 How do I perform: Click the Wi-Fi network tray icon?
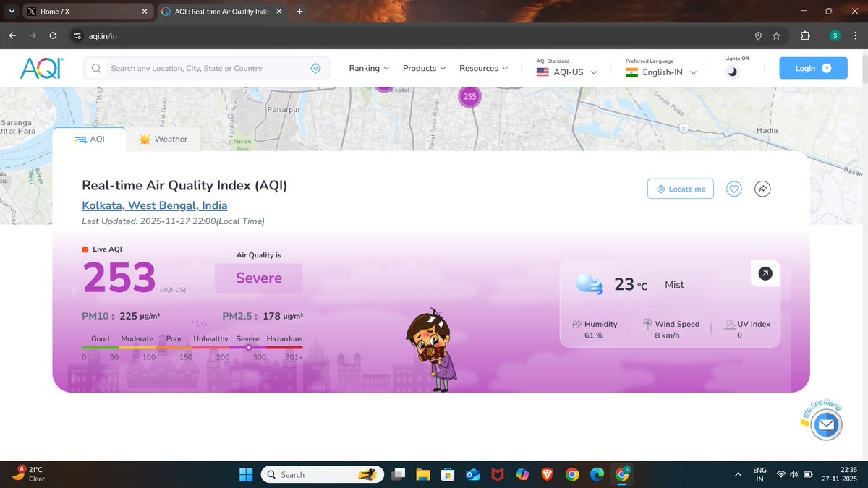tap(780, 474)
